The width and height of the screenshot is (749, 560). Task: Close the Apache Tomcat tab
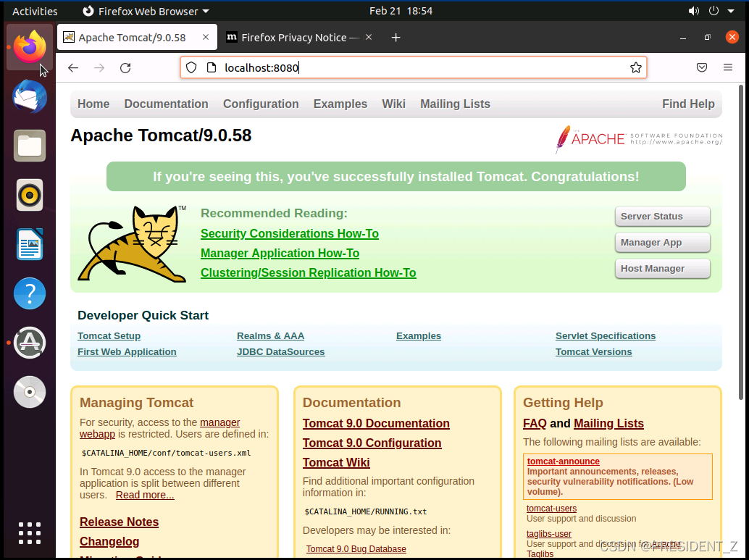point(206,37)
